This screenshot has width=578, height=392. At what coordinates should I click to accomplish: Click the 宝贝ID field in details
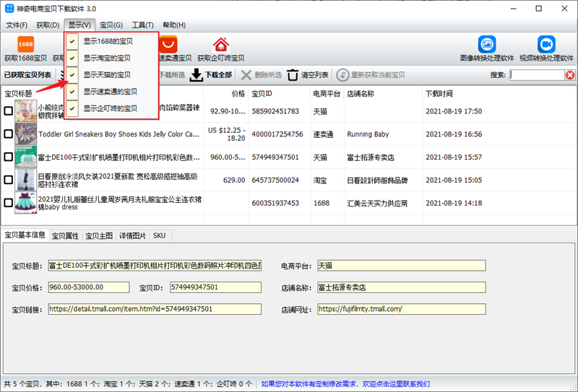coord(215,287)
